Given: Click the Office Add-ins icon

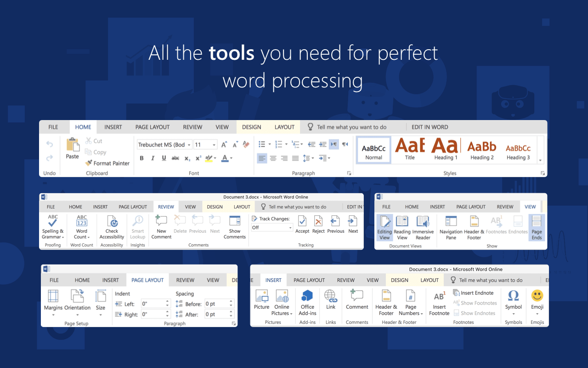Looking at the screenshot, I should pyautogui.click(x=307, y=296).
